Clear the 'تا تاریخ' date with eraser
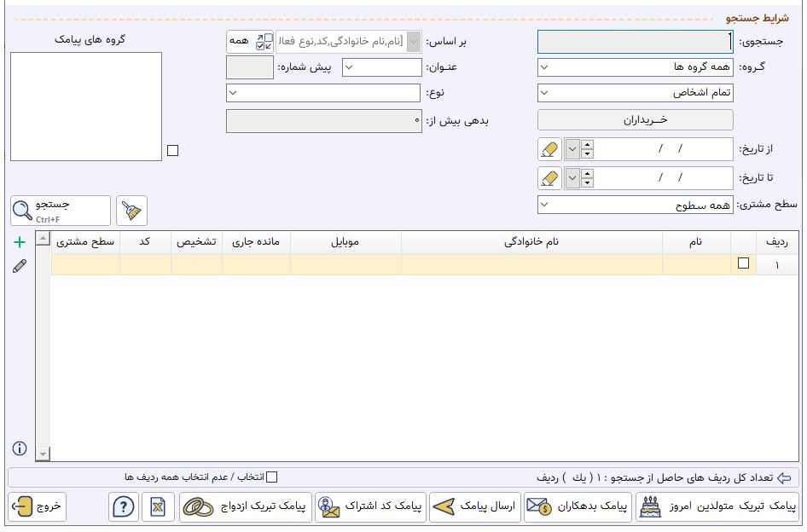The height and width of the screenshot is (532, 807). click(549, 178)
